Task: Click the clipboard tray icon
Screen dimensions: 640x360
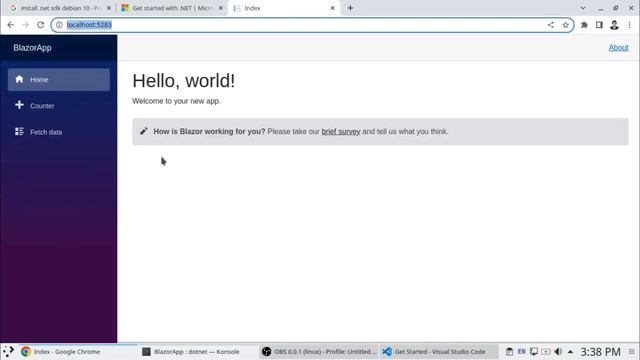Action: coord(509,351)
